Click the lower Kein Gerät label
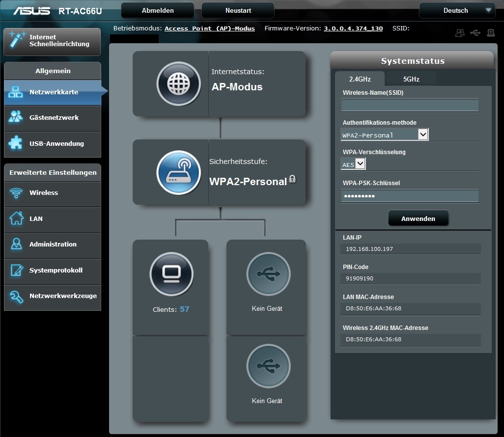504x437 pixels. [x=267, y=401]
